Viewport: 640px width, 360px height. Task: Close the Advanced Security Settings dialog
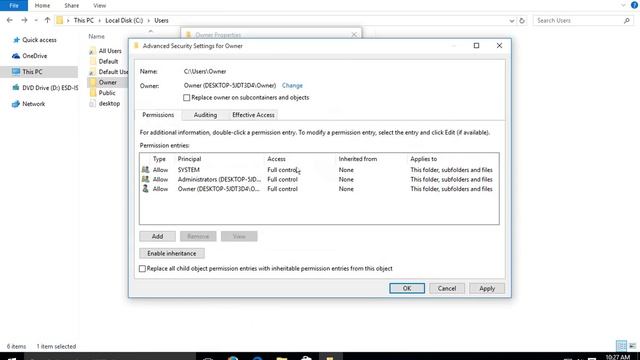499,46
